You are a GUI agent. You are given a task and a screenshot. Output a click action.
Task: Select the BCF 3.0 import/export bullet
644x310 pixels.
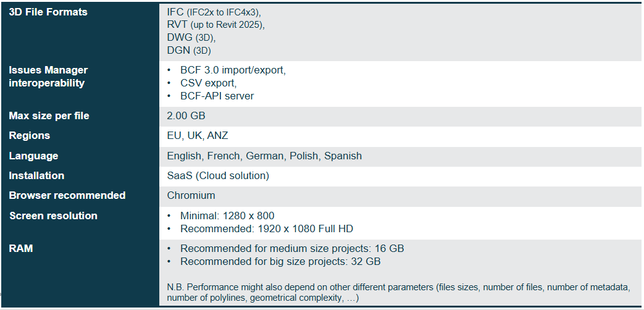(x=233, y=70)
